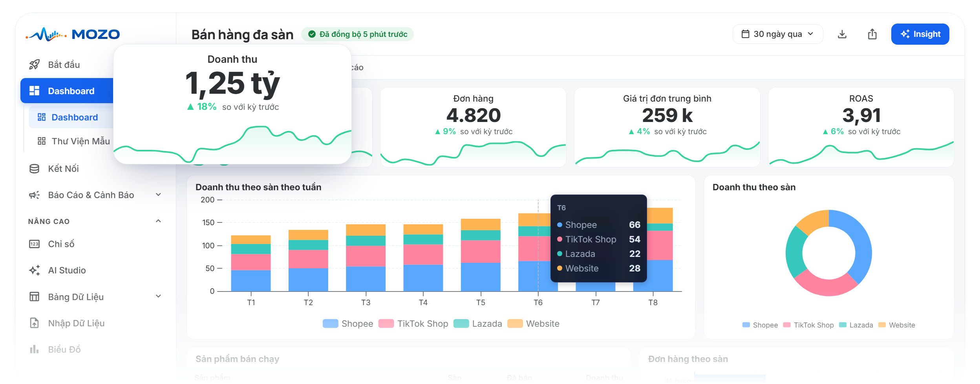Viewport: 980px width, 384px height.
Task: Click the Kết Nối menu label
Action: pyautogui.click(x=64, y=169)
